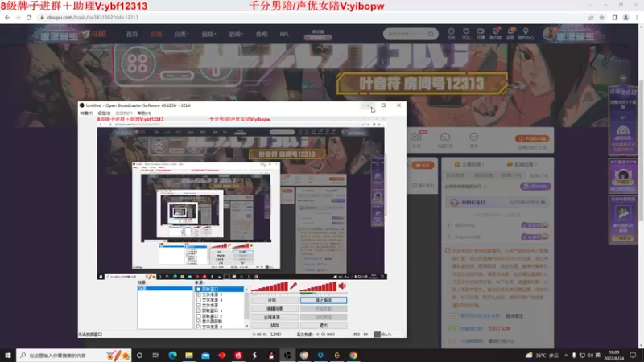
Task: Uncheck the 获取窗口 4 source
Action: pos(199,311)
